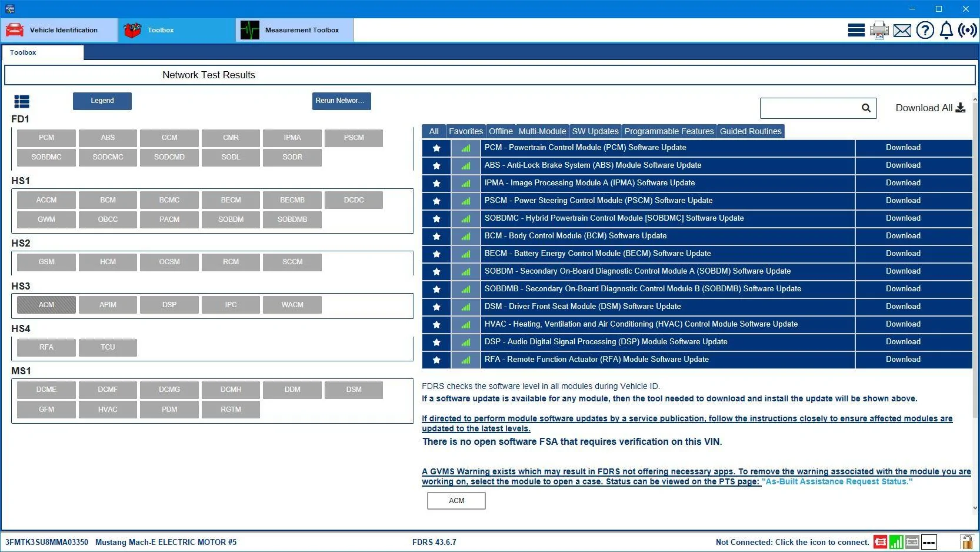Click the magnifier search icon
980x552 pixels.
(x=866, y=108)
